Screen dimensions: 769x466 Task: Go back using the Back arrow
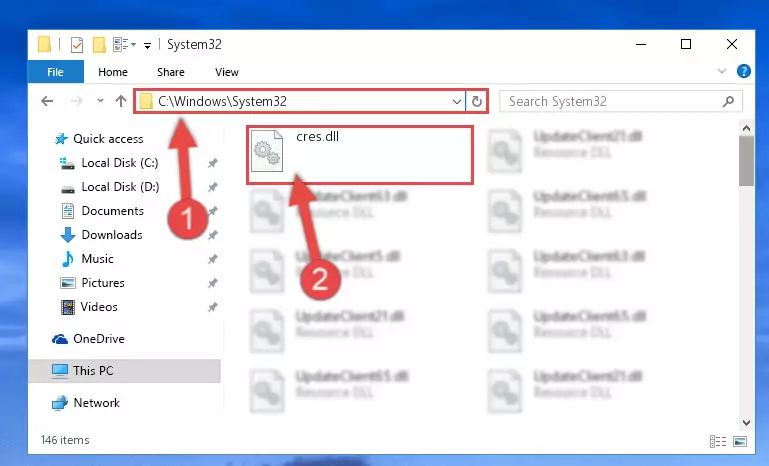coord(47,101)
